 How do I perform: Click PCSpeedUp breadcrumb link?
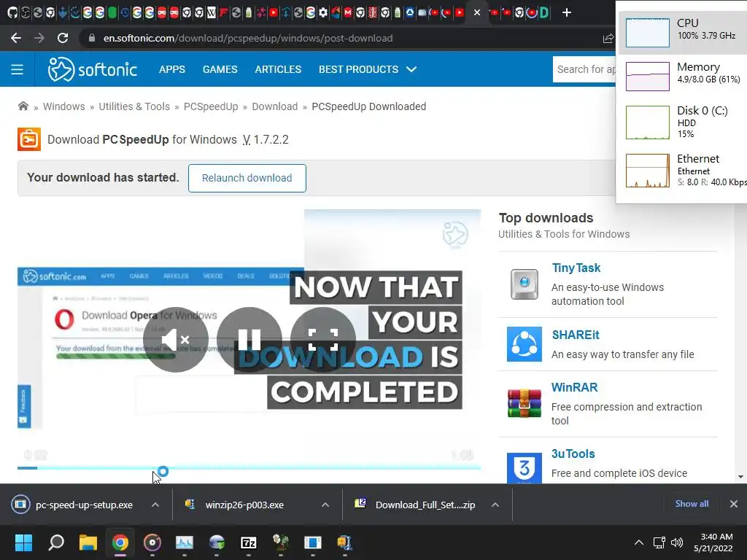pos(211,106)
